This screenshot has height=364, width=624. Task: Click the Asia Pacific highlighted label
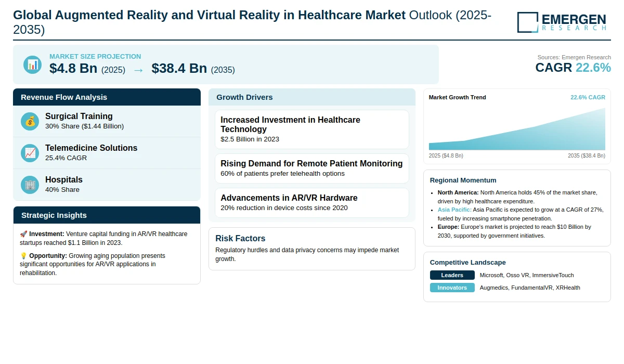coord(454,210)
